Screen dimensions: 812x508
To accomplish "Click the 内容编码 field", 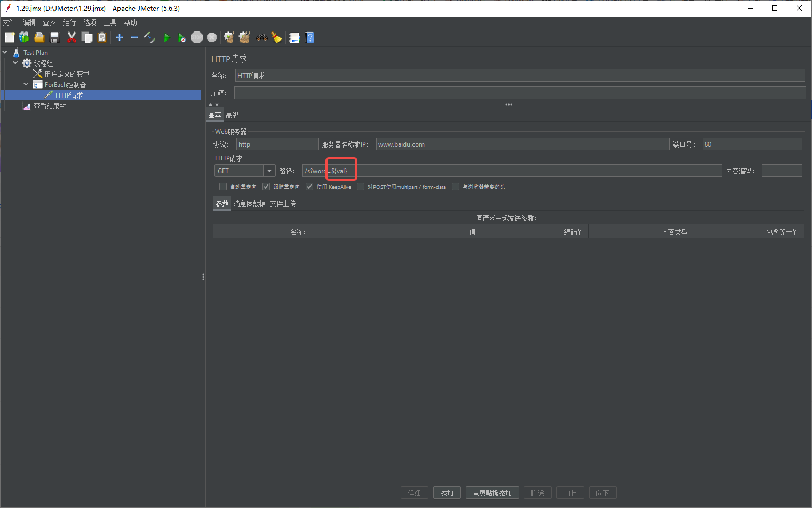I will 782,171.
